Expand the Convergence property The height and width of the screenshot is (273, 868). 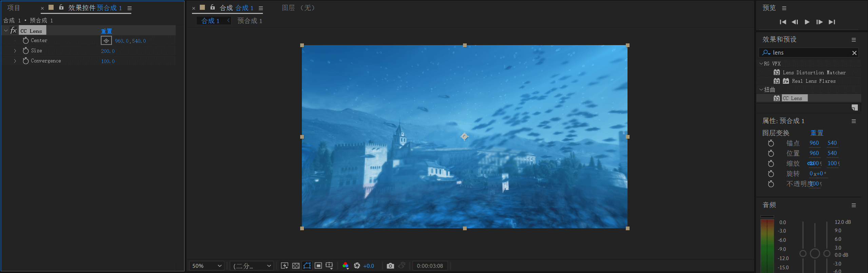15,61
